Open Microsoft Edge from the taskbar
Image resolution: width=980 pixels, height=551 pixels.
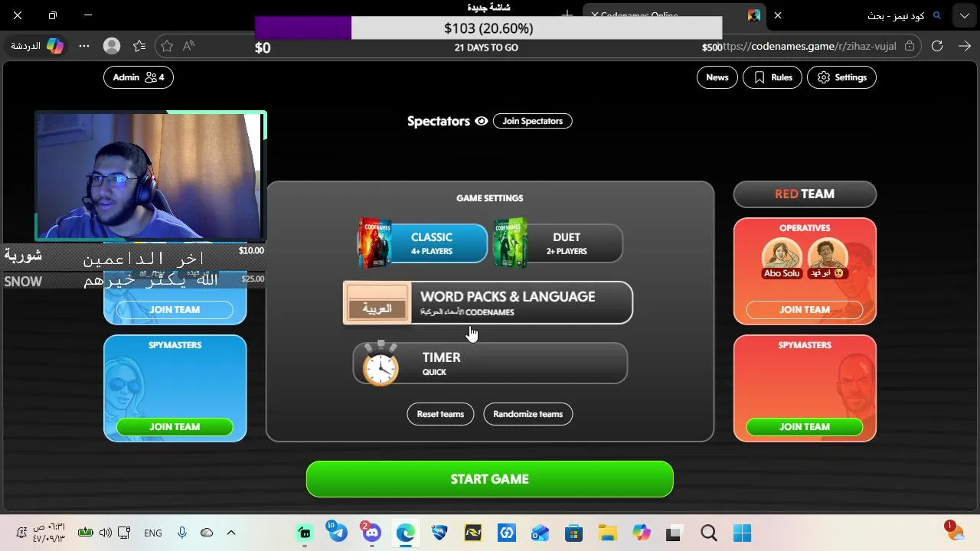tap(405, 533)
